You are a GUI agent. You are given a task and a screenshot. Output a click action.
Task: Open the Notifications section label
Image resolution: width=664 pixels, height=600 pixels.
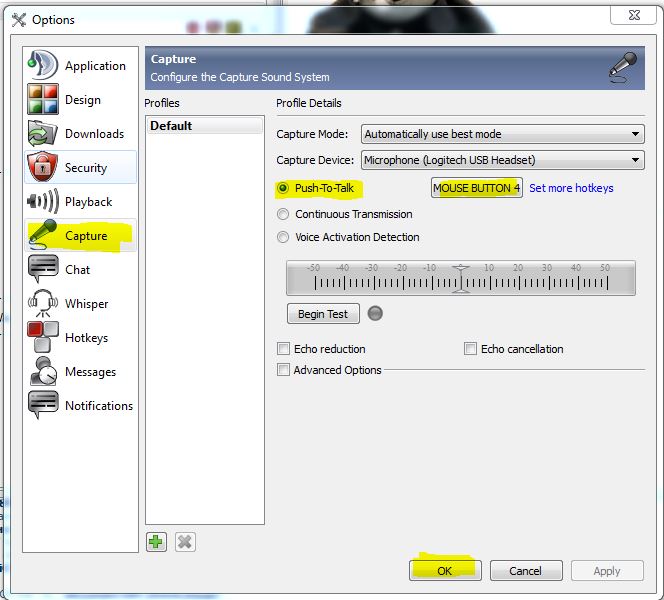(x=99, y=406)
